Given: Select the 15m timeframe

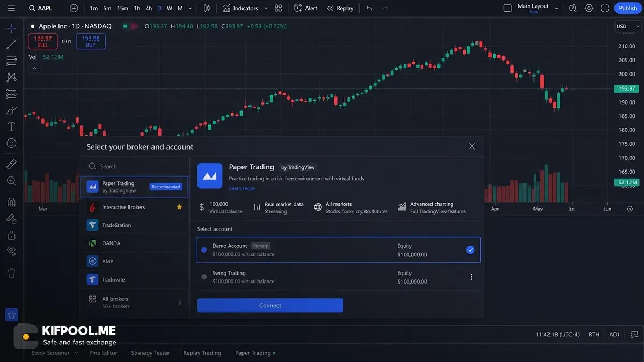Looking at the screenshot, I should tap(122, 8).
